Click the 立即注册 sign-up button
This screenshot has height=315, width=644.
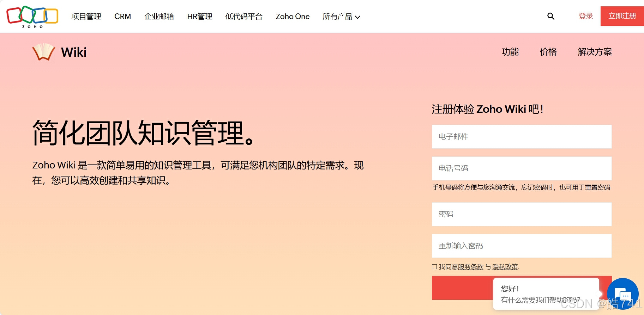(x=622, y=16)
